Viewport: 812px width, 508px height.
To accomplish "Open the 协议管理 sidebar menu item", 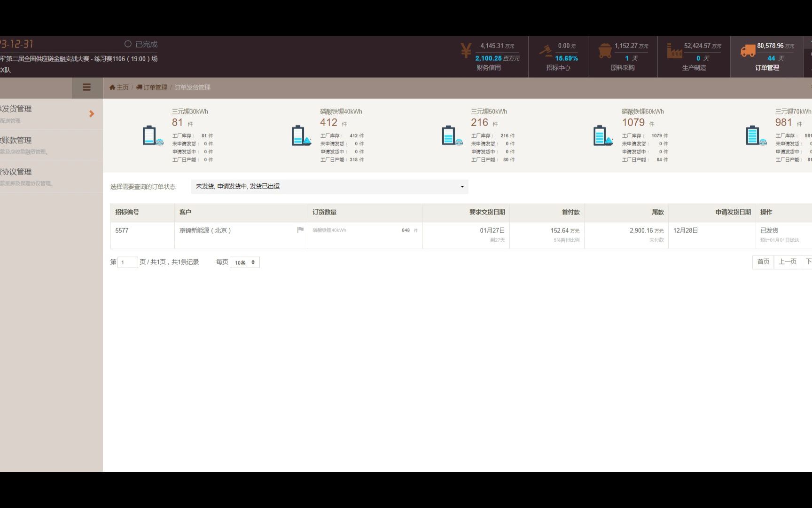I will (51, 177).
